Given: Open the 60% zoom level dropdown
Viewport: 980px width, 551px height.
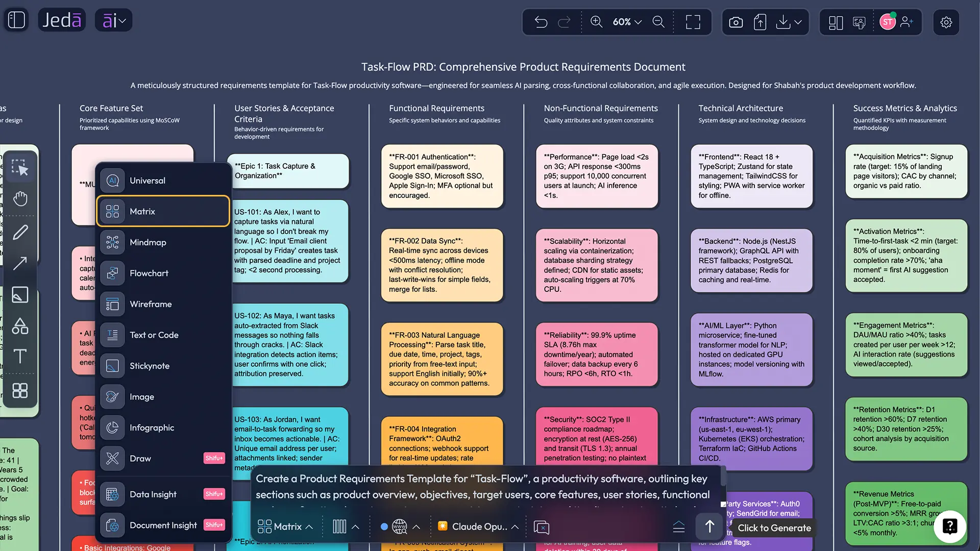Looking at the screenshot, I should click(627, 22).
